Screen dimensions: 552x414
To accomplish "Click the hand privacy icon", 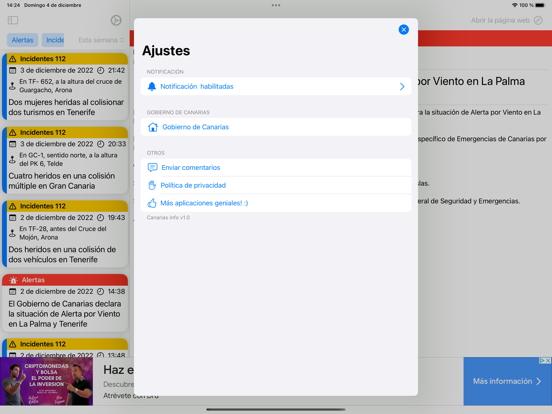I will click(152, 185).
